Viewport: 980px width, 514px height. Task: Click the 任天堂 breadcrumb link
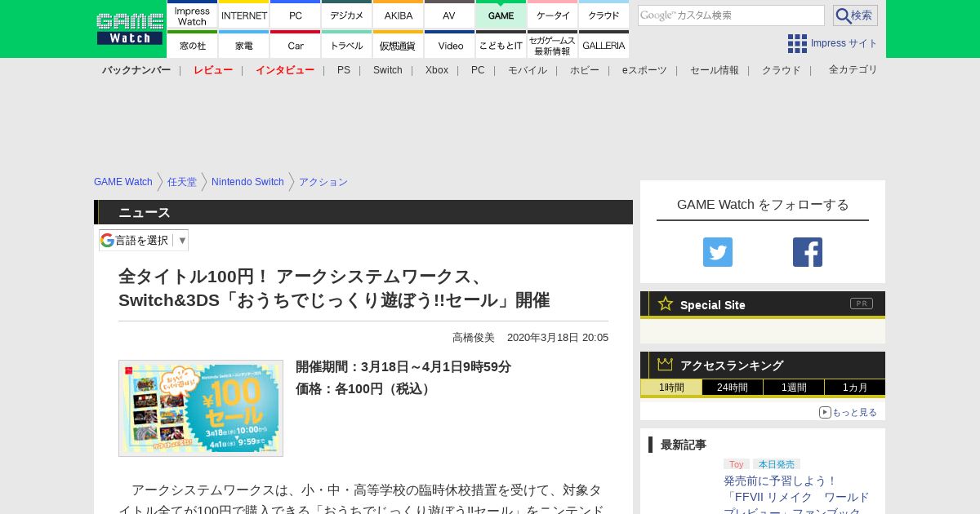[x=182, y=182]
